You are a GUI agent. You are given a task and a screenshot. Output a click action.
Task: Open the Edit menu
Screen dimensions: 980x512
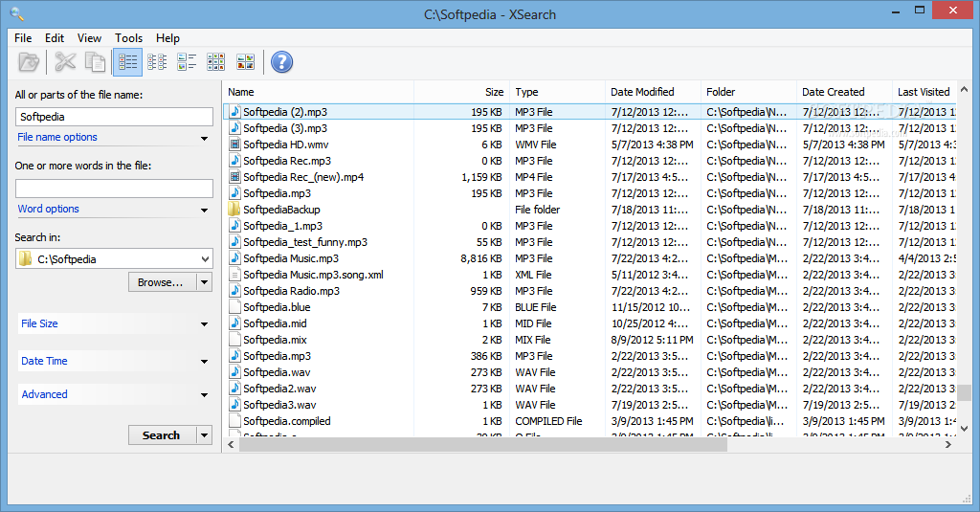55,37
